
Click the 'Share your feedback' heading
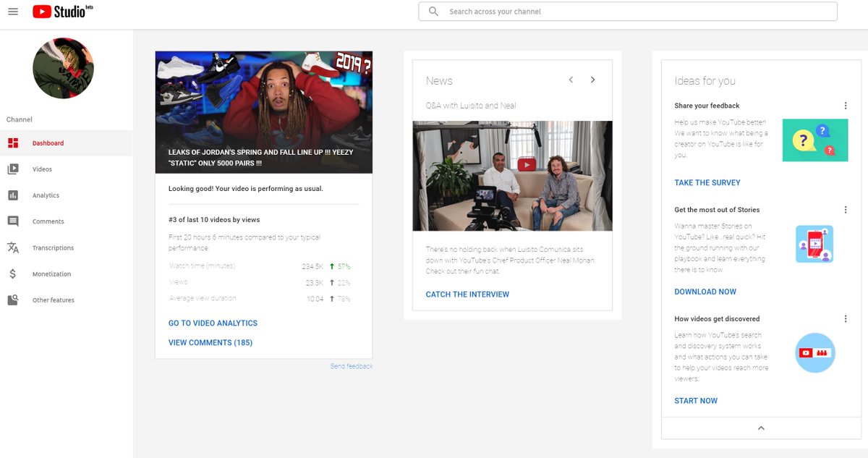(707, 106)
